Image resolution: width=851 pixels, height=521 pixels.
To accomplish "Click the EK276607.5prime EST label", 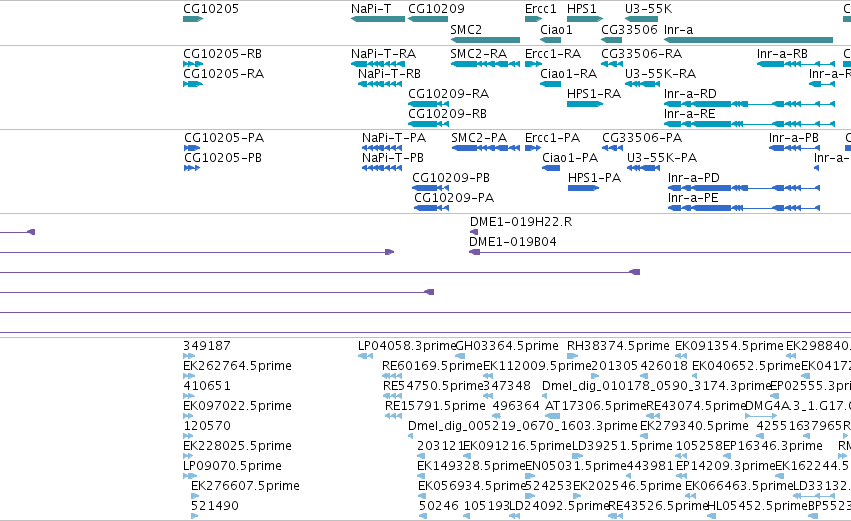I will 245,486.
